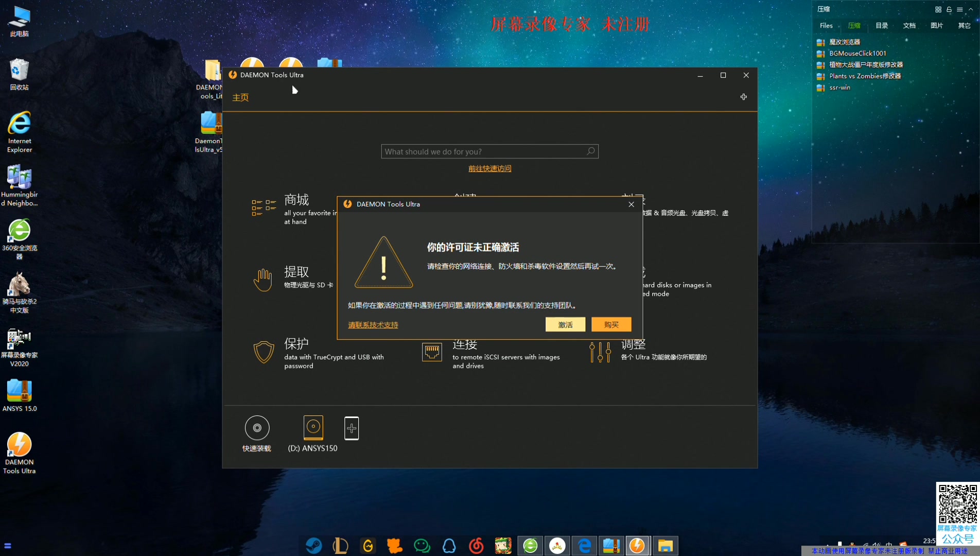Screen dimensions: 980x556
Task: Toggle the lock icon in 压缩 panel
Action: click(x=949, y=9)
